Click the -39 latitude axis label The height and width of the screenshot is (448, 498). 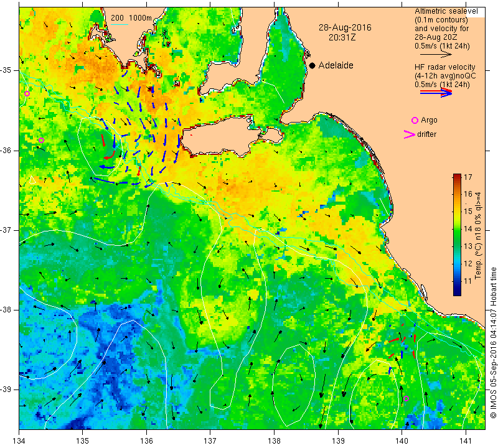[x=6, y=389]
